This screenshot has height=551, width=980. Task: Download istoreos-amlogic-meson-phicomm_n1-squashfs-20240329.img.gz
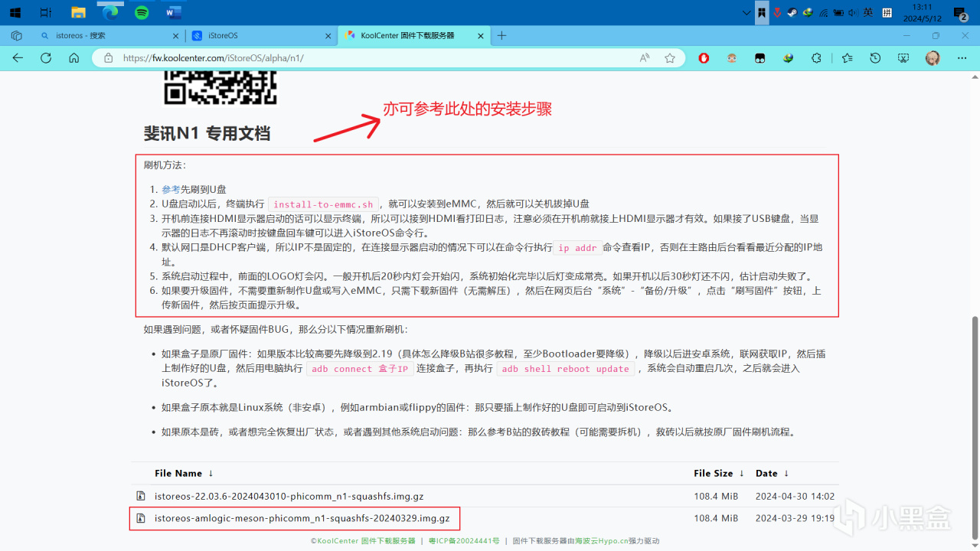tap(302, 518)
